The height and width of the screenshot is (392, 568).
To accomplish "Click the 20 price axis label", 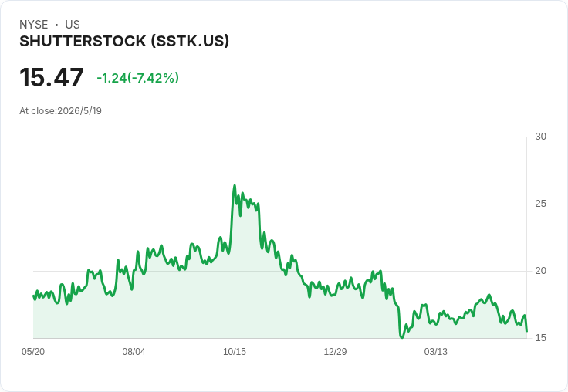I will point(540,271).
